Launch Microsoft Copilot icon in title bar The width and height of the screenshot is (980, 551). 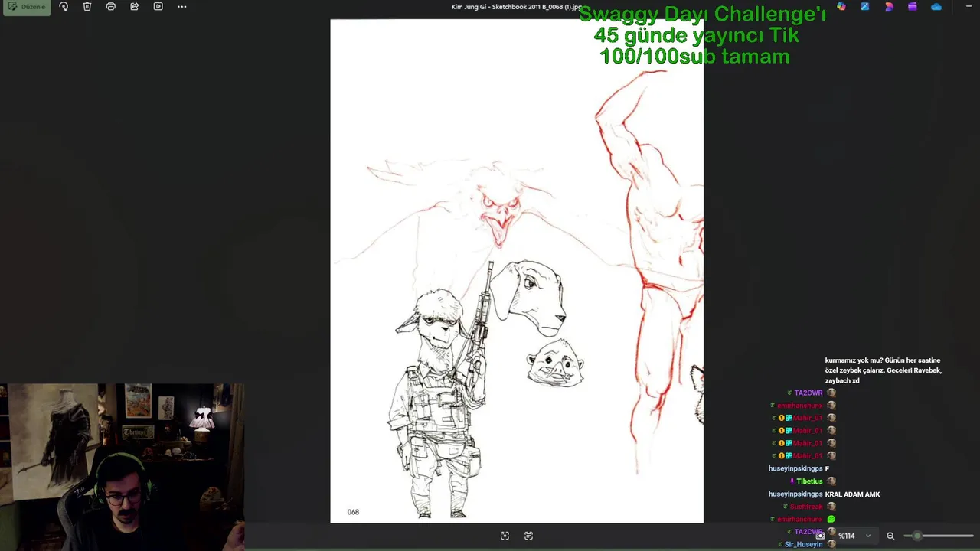click(x=841, y=7)
